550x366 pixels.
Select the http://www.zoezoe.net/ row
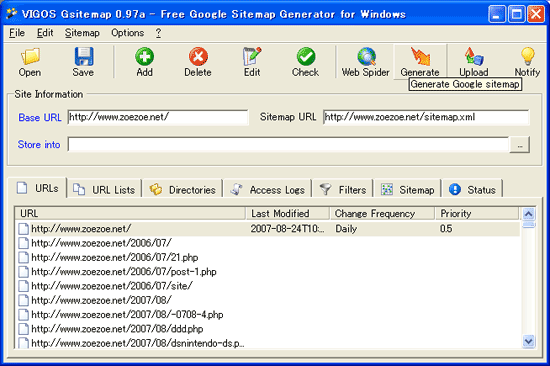[x=268, y=229]
